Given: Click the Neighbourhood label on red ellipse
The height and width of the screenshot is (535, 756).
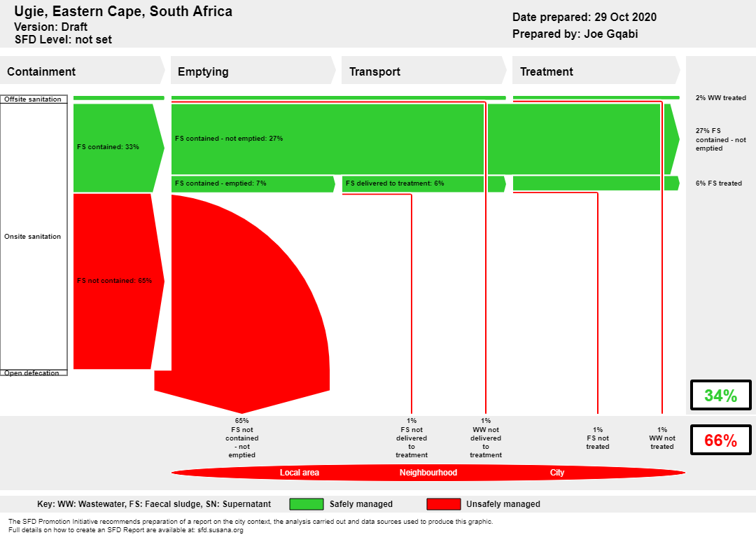Looking at the screenshot, I should (x=428, y=472).
